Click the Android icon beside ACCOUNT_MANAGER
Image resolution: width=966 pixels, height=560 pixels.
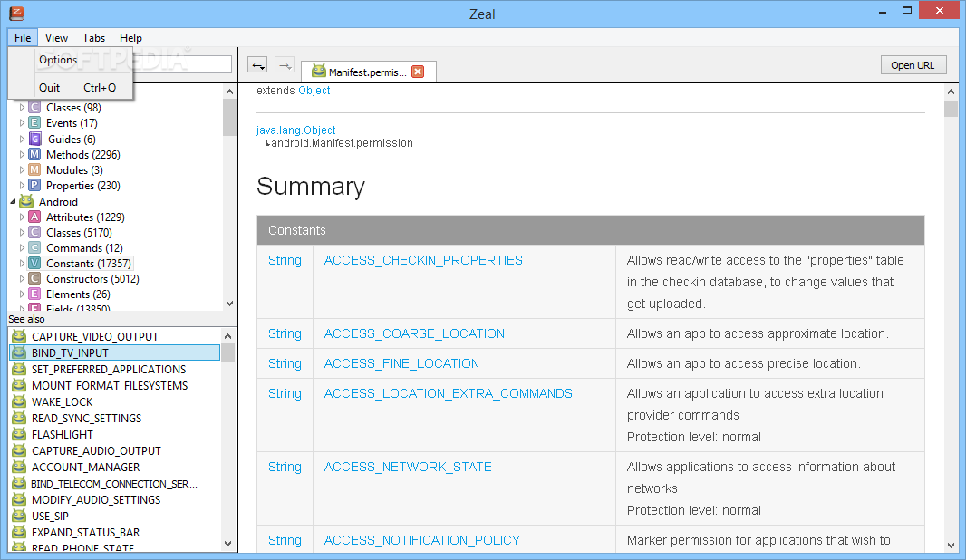(x=20, y=467)
